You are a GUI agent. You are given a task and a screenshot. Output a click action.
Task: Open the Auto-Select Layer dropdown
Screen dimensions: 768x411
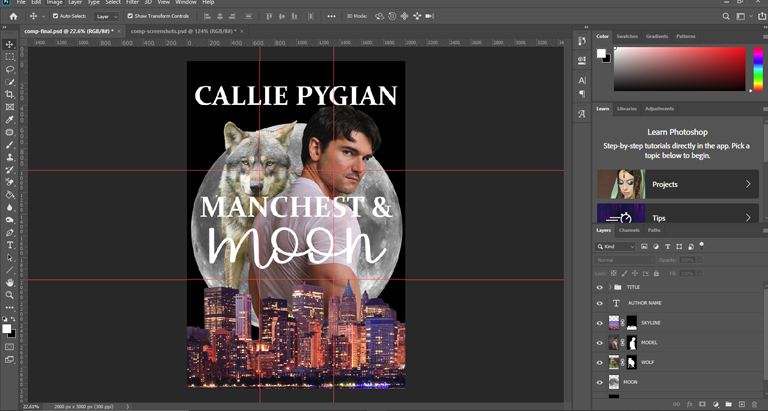(x=106, y=16)
